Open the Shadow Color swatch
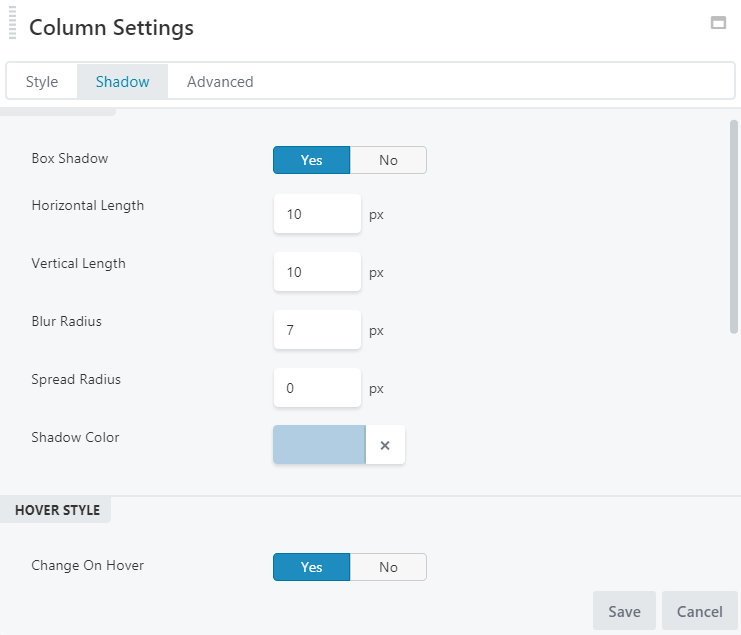This screenshot has width=741, height=635. [319, 445]
